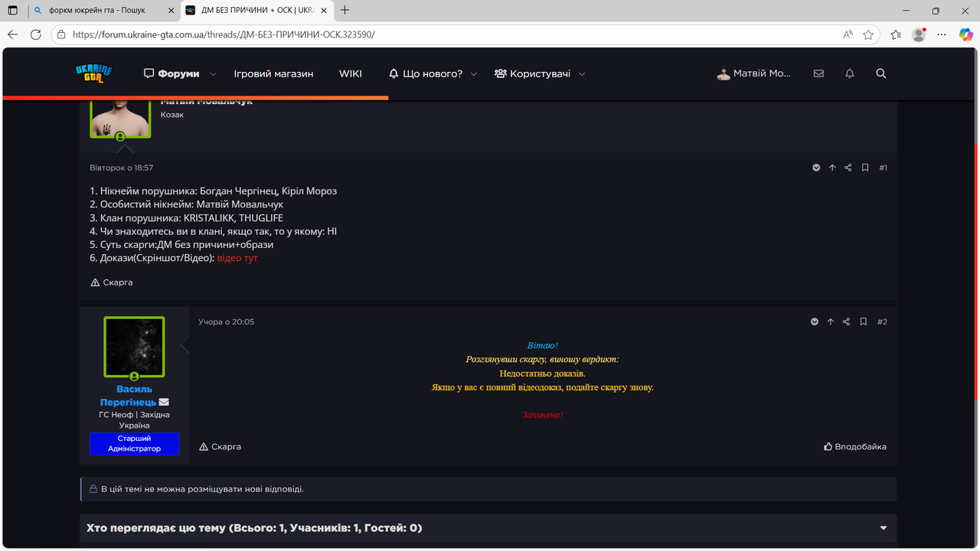Open the Copilot icon
Screen dimensions: 980x551
(x=966, y=34)
